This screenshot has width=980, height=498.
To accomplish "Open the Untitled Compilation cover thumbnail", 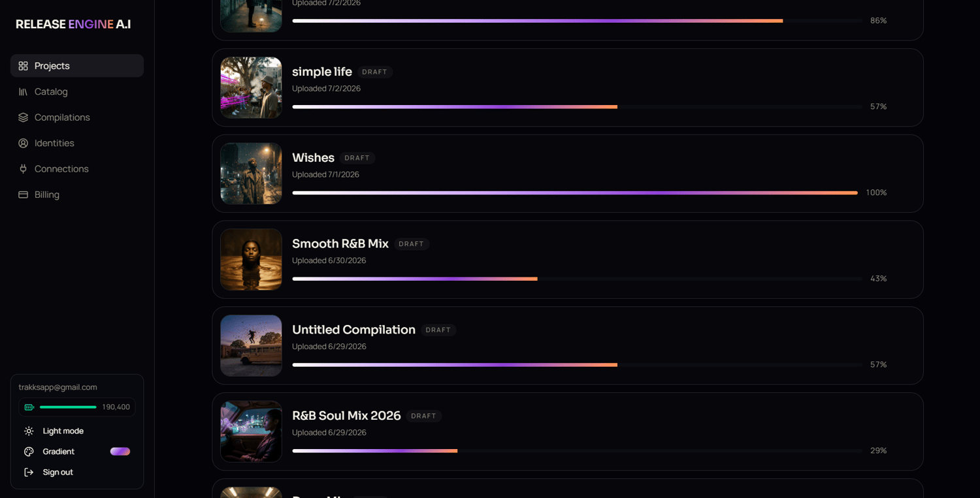I will [251, 346].
